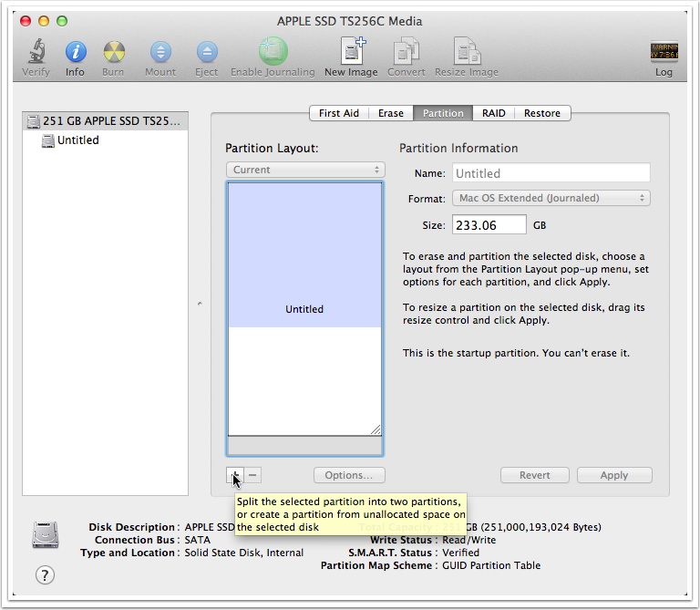Click the Apply button
The height and width of the screenshot is (610, 700).
(x=614, y=475)
